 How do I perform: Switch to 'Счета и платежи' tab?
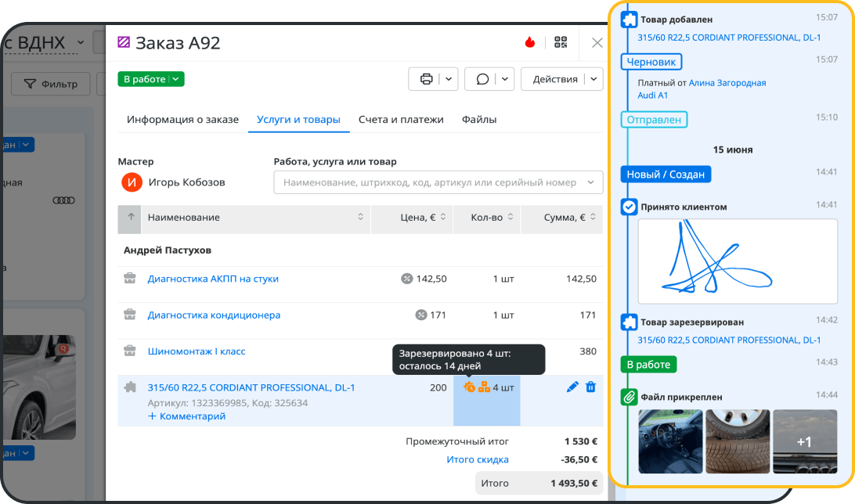coord(401,119)
